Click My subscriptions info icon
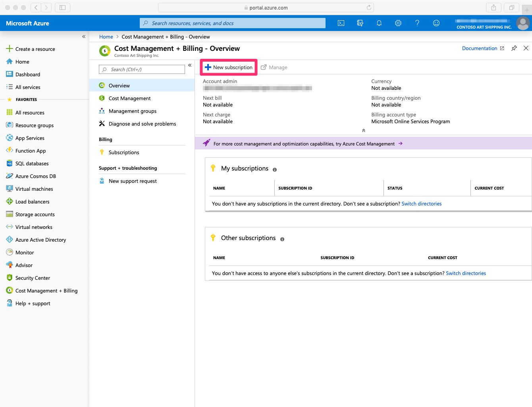The image size is (532, 407). coord(275,170)
